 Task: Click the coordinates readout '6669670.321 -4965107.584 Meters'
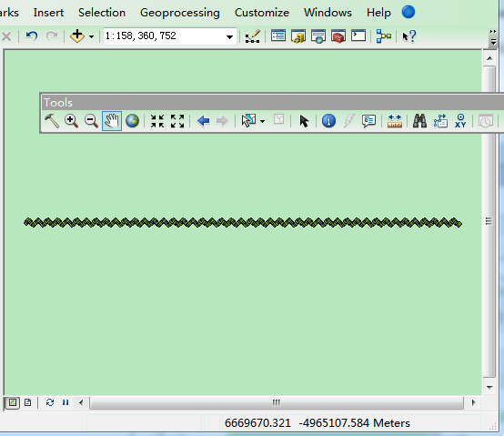click(317, 423)
